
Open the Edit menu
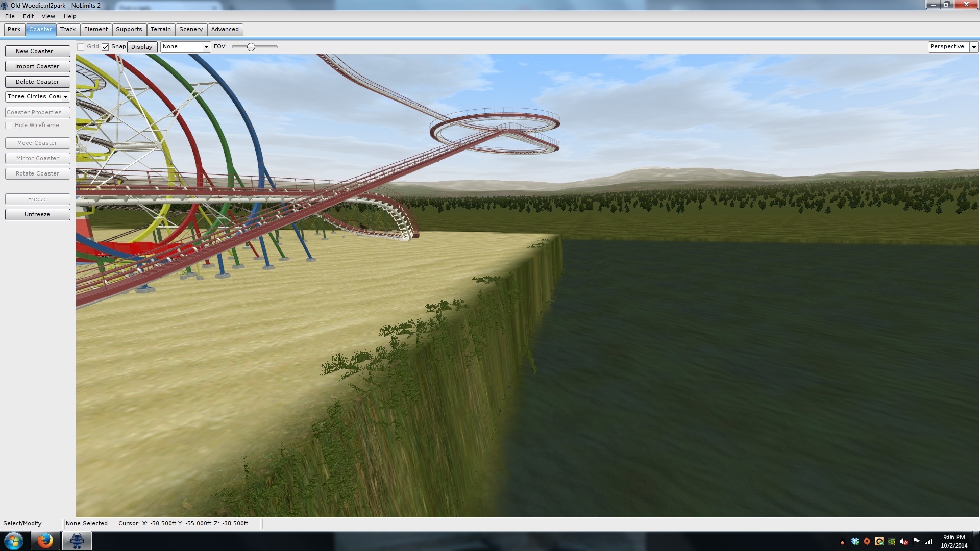click(x=28, y=16)
